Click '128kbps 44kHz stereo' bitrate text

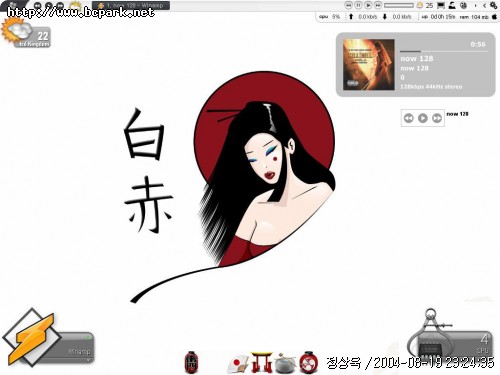(x=431, y=87)
